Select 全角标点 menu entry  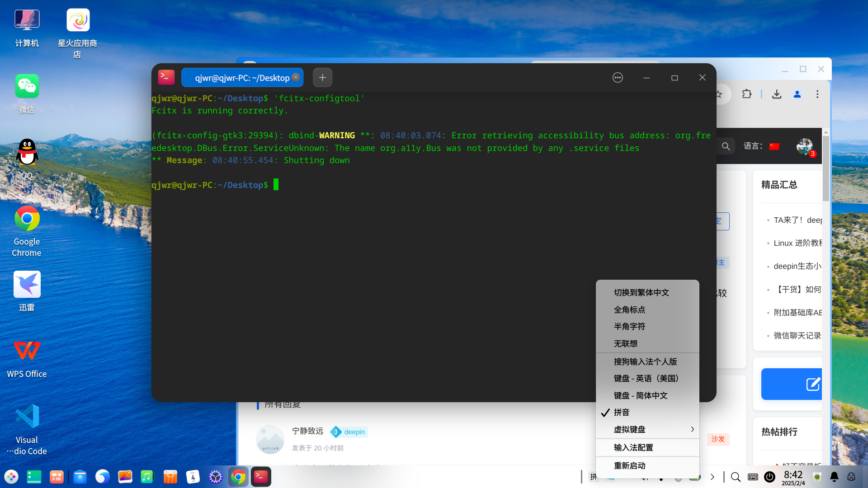point(647,310)
